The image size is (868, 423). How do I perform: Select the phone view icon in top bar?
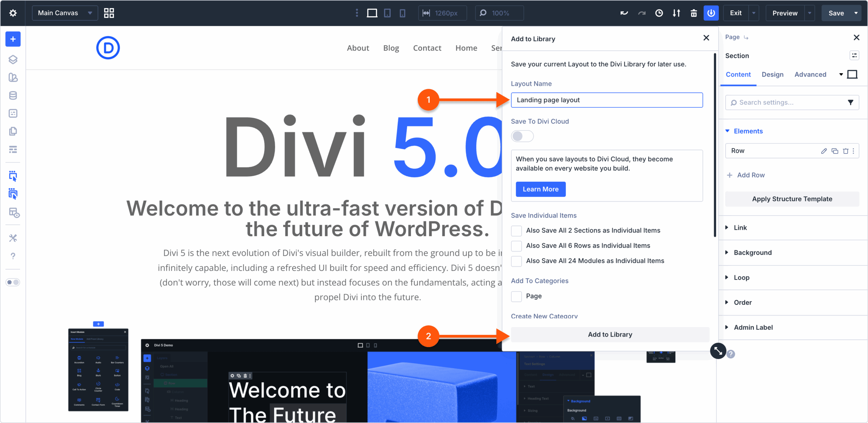pyautogui.click(x=402, y=13)
